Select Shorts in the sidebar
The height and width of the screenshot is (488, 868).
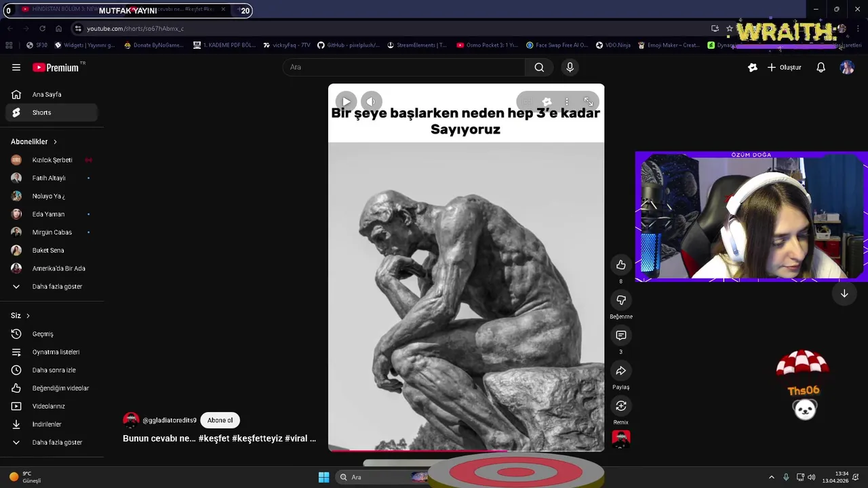(x=52, y=113)
